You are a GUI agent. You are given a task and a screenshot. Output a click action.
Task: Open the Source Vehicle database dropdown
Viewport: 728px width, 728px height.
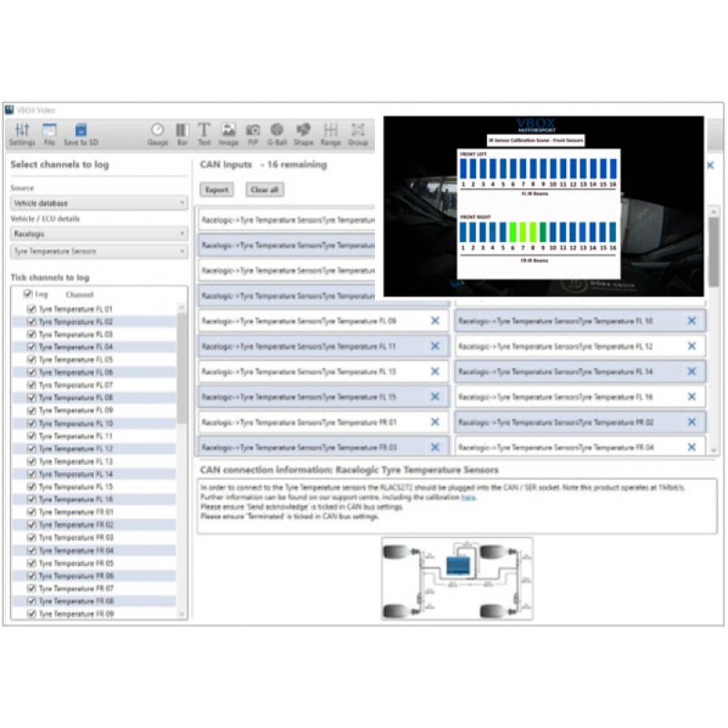pyautogui.click(x=99, y=203)
